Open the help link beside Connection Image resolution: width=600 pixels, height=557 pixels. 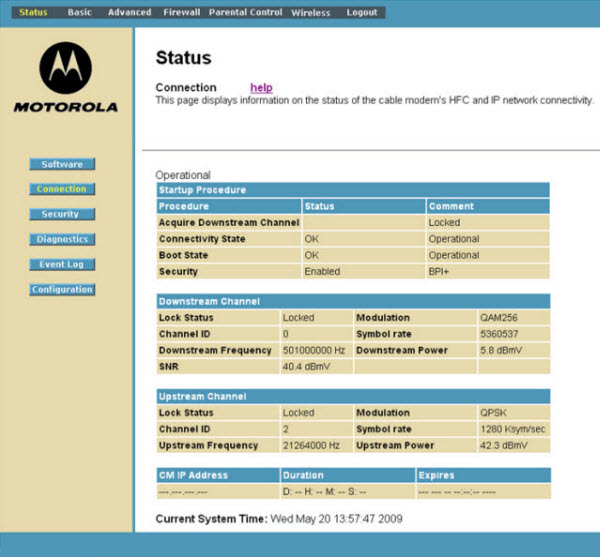tap(261, 88)
